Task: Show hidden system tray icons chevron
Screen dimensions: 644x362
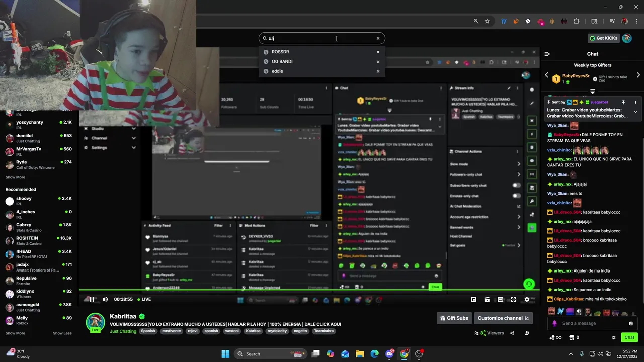Action: (x=571, y=354)
